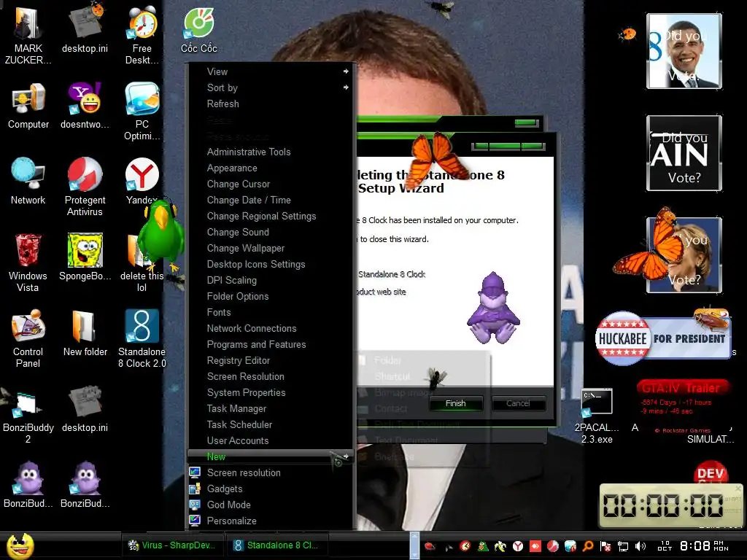This screenshot has width=747, height=560.
Task: Open the volume speaker tray icon
Action: click(640, 546)
